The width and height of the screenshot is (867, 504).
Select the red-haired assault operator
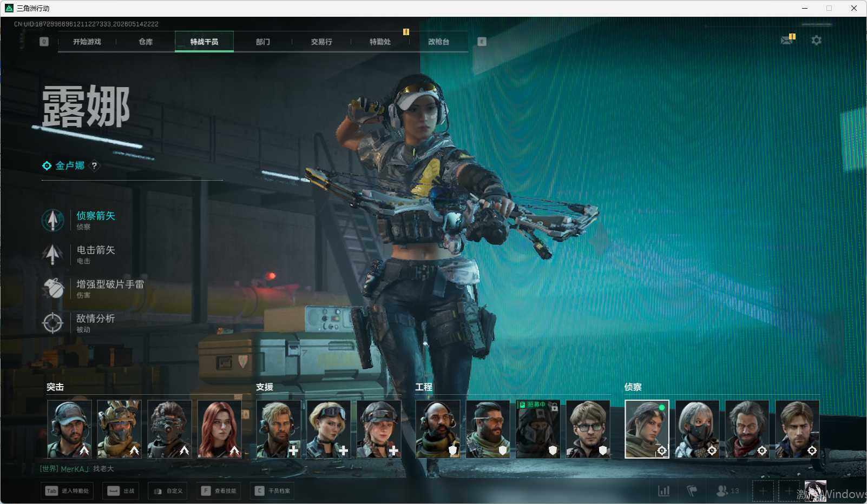(x=219, y=429)
